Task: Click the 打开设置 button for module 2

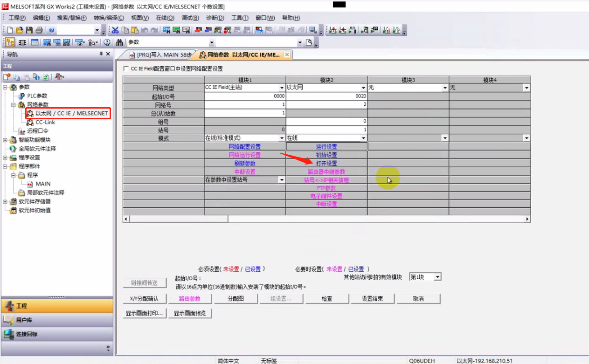Action: 326,164
